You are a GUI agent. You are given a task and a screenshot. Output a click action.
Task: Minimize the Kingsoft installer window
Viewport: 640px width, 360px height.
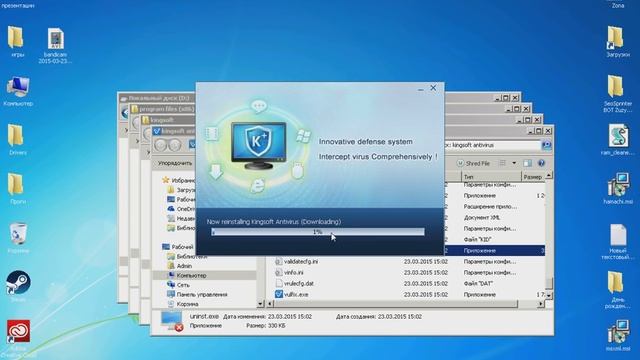click(x=420, y=88)
